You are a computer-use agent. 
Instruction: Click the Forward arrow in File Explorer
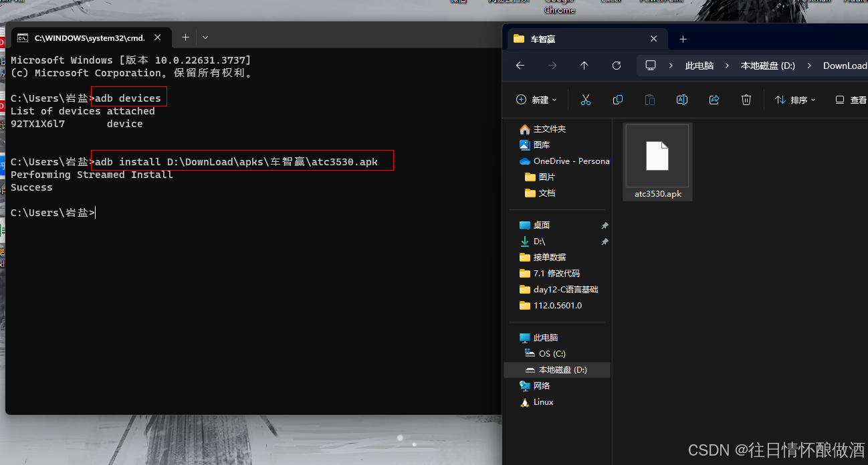(552, 66)
